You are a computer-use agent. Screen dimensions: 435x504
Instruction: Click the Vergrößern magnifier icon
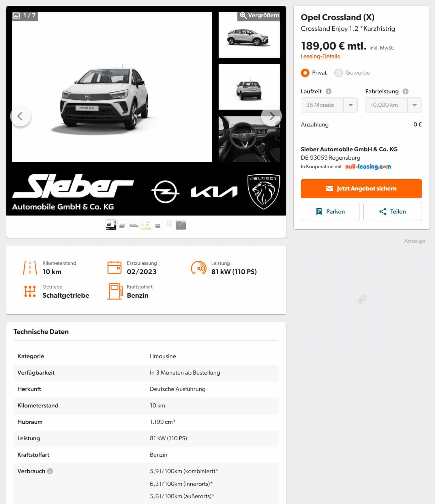pos(243,16)
